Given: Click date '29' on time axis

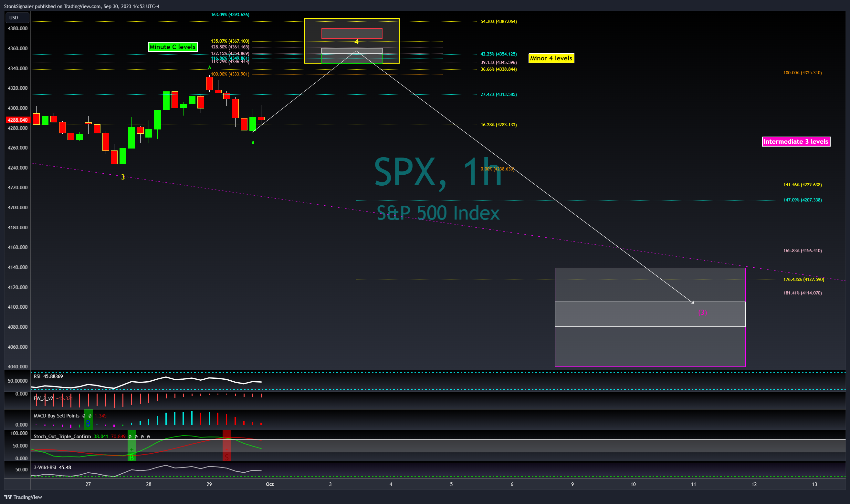Looking at the screenshot, I should (209, 484).
